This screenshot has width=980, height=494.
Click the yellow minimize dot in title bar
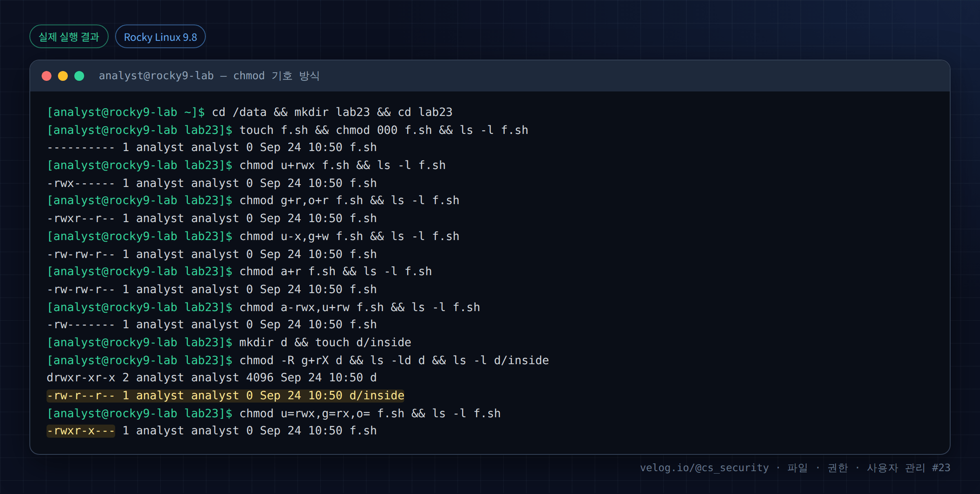pyautogui.click(x=63, y=76)
